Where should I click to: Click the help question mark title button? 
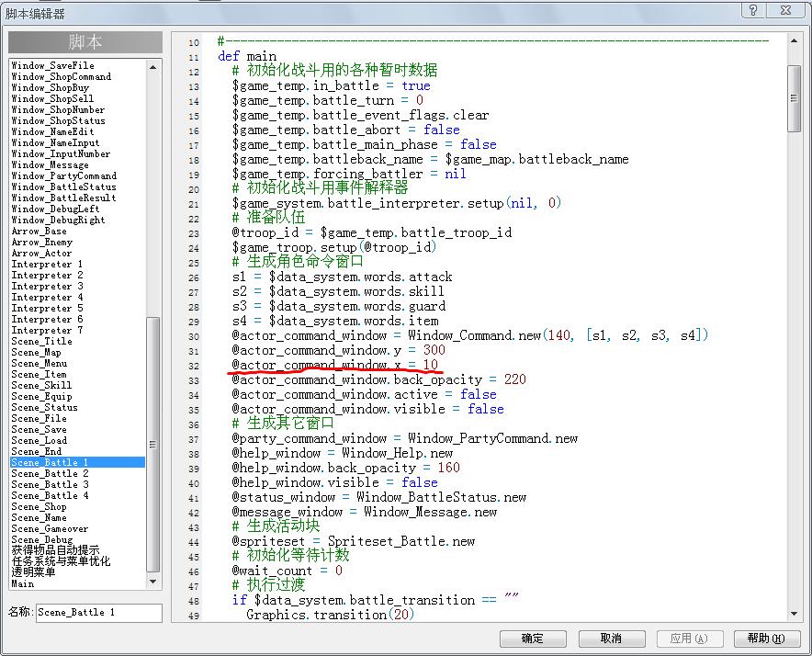point(753,10)
